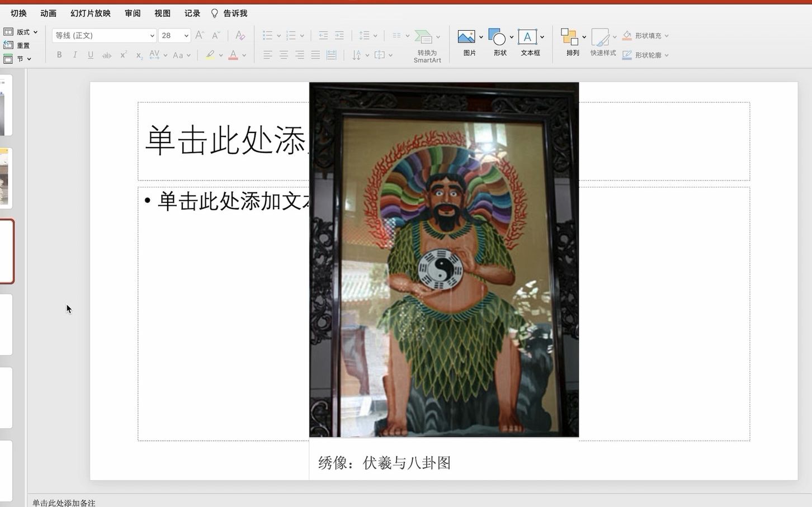The width and height of the screenshot is (812, 507).
Task: Insert a picture via 图片 icon
Action: pos(466,37)
